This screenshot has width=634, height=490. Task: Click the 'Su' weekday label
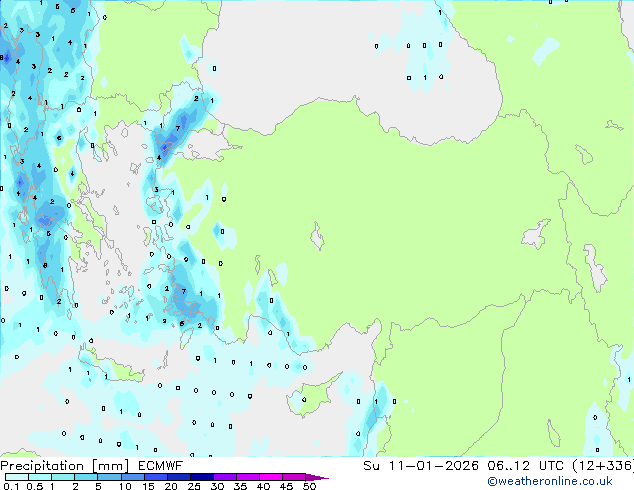click(371, 466)
